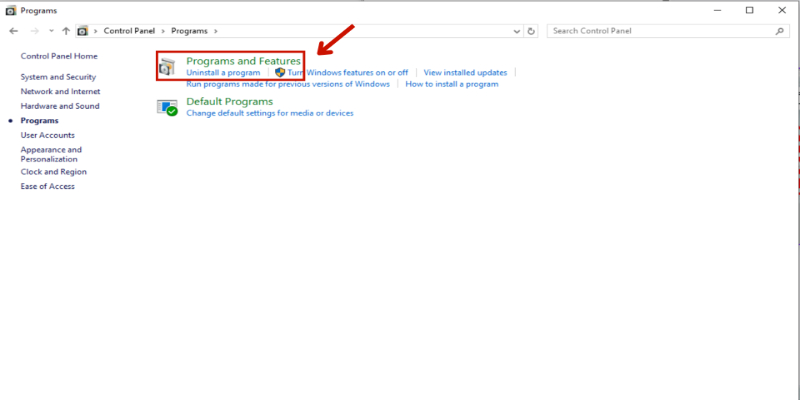Open System and Security category
Image resolution: width=800 pixels, height=400 pixels.
(58, 77)
